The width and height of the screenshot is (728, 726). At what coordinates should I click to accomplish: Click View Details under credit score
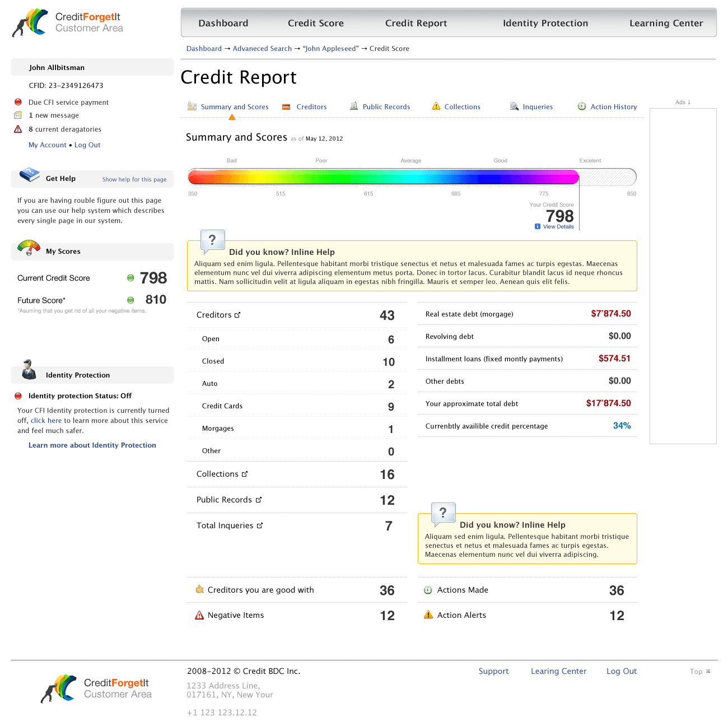(558, 227)
